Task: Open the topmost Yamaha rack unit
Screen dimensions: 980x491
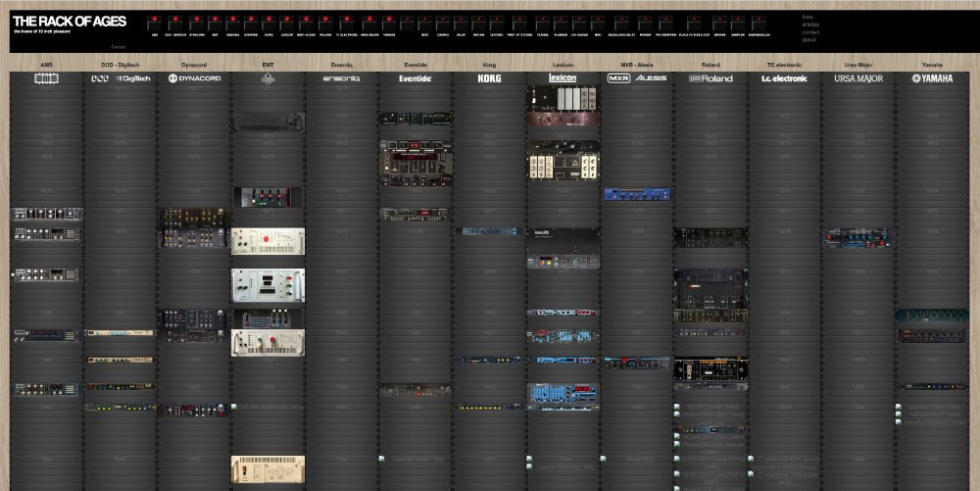Action: pyautogui.click(x=932, y=316)
